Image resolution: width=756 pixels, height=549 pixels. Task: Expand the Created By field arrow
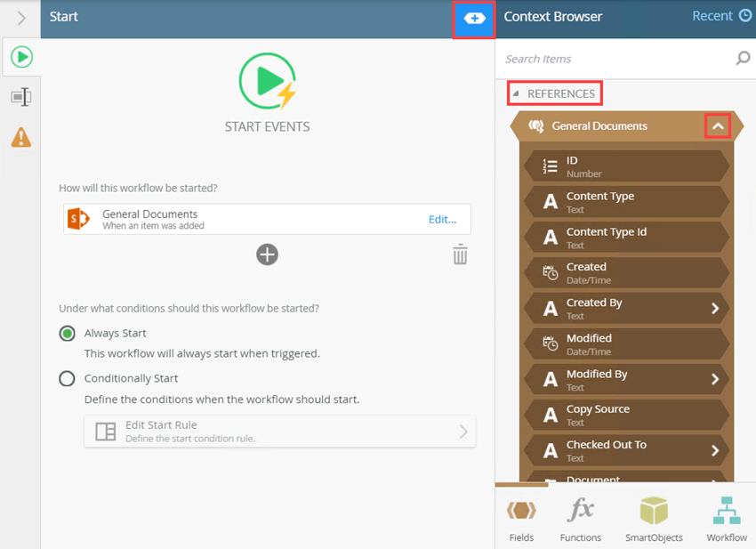pyautogui.click(x=715, y=309)
